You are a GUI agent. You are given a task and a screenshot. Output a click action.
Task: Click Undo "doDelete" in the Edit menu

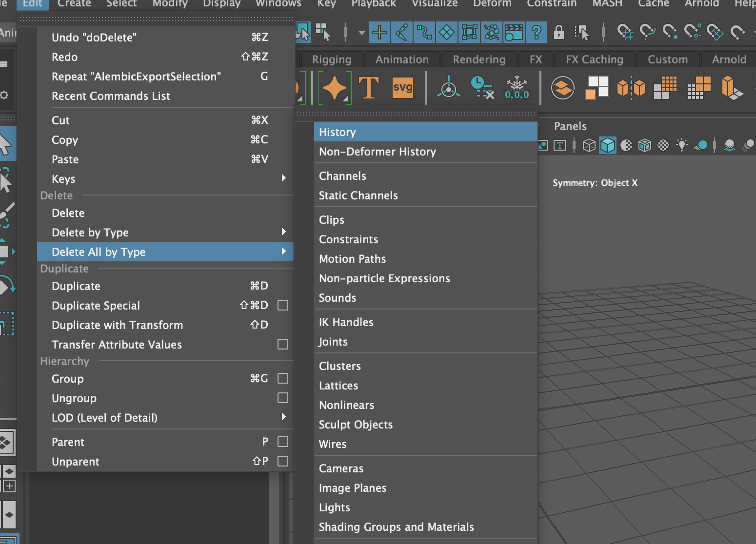pos(94,37)
